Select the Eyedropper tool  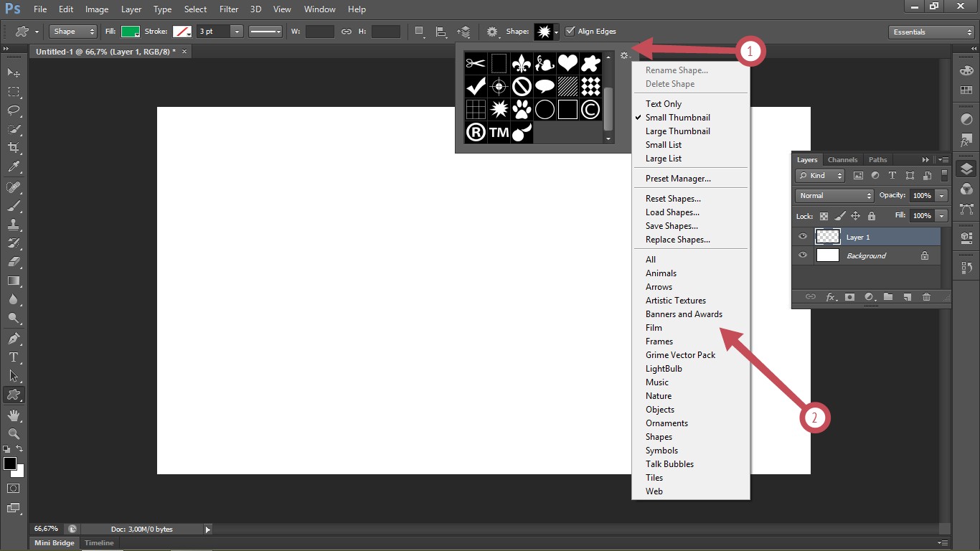(x=14, y=166)
